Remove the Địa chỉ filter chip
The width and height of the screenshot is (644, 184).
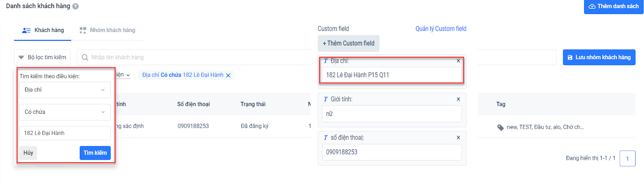[x=228, y=75]
